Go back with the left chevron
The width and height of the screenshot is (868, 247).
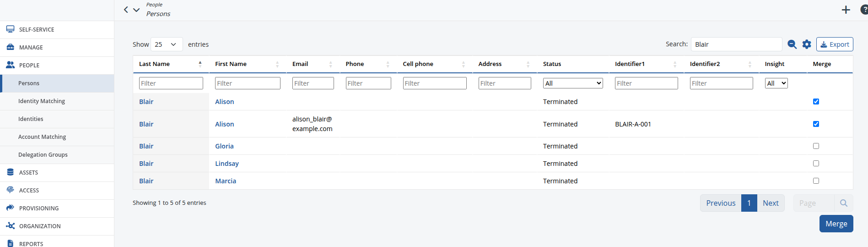click(126, 10)
